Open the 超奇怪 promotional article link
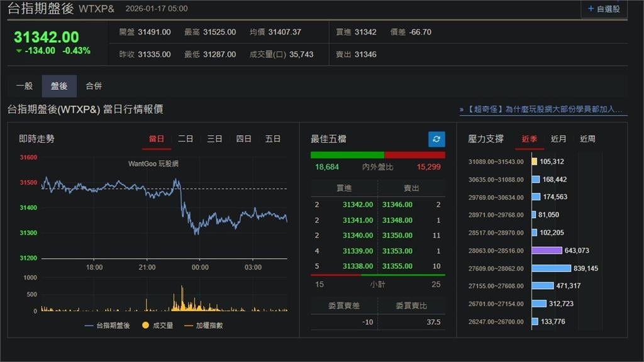The width and height of the screenshot is (644, 362). tap(541, 109)
